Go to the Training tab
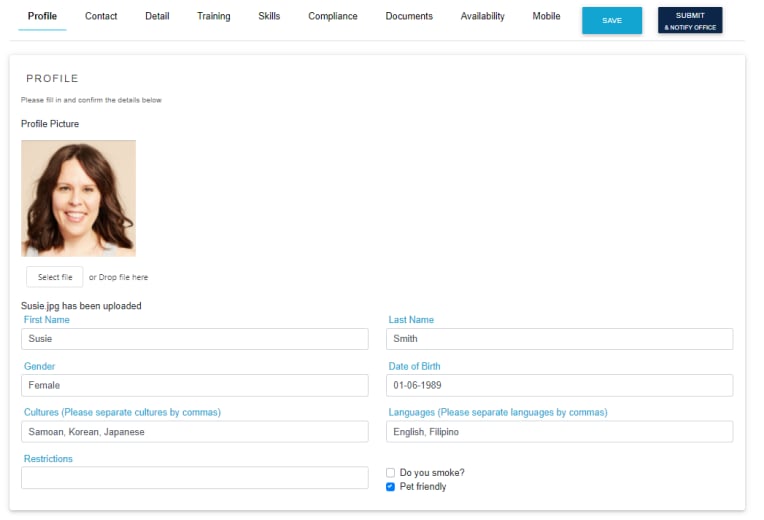The width and height of the screenshot is (764, 520). 213,16
